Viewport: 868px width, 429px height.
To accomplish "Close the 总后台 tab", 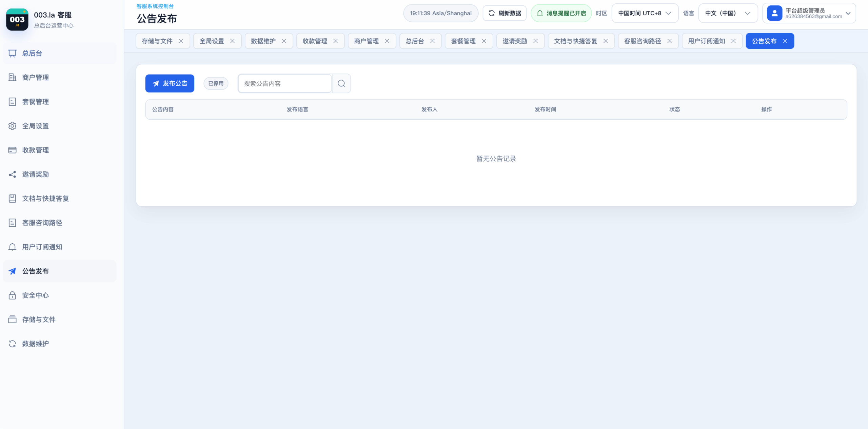I will click(x=433, y=41).
